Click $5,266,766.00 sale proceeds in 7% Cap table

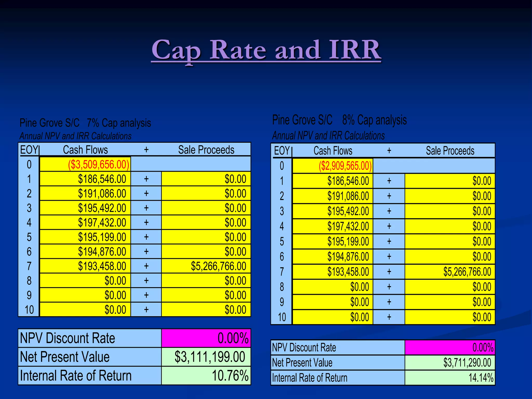point(206,266)
